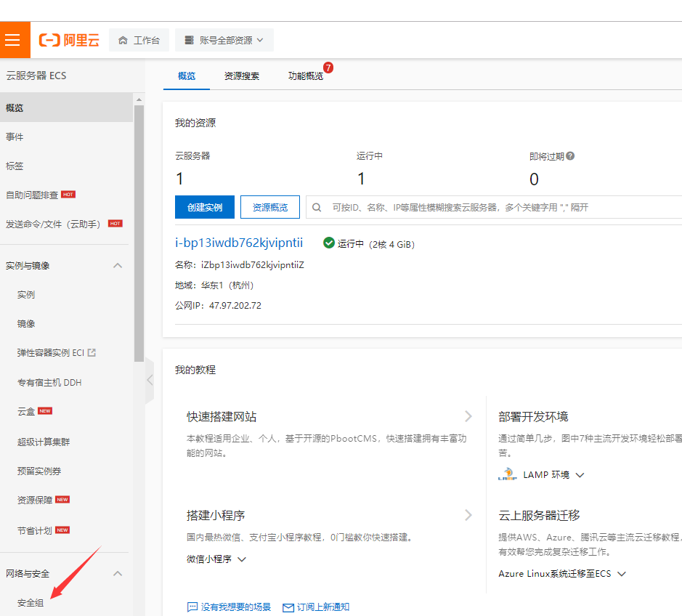
Task: Click the 搭建小程序 tutorial title
Action: coord(216,516)
